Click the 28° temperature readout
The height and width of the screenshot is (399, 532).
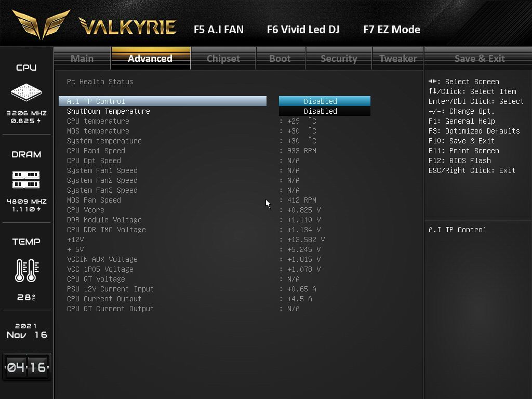pos(26,298)
